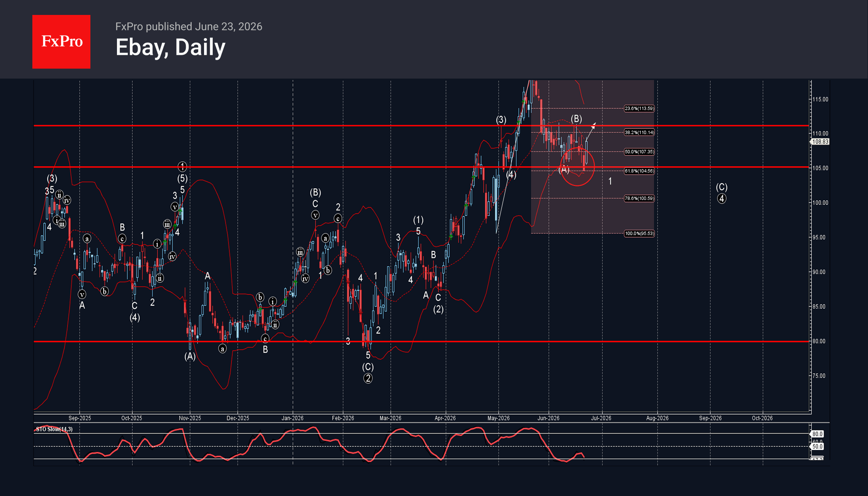Click the Jun-2026 date axis label
This screenshot has height=496, width=868.
tap(549, 418)
